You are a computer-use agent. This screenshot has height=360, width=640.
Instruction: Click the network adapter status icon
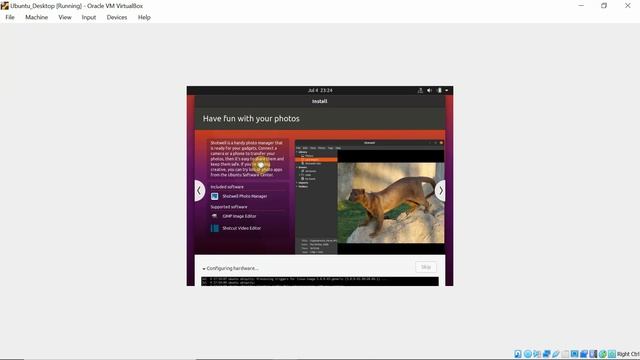(547, 354)
